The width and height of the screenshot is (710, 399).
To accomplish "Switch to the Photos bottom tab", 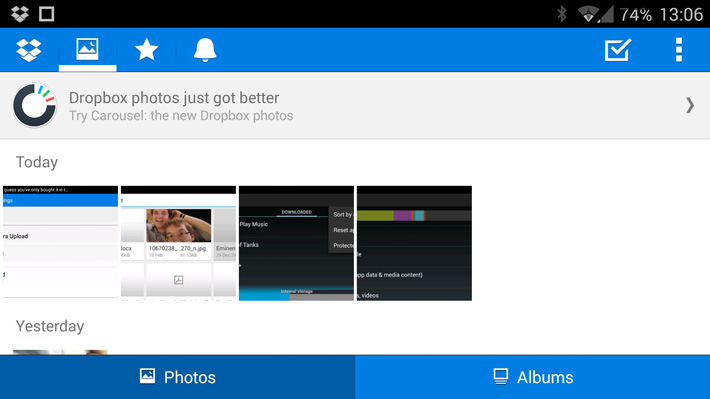I will pyautogui.click(x=178, y=377).
